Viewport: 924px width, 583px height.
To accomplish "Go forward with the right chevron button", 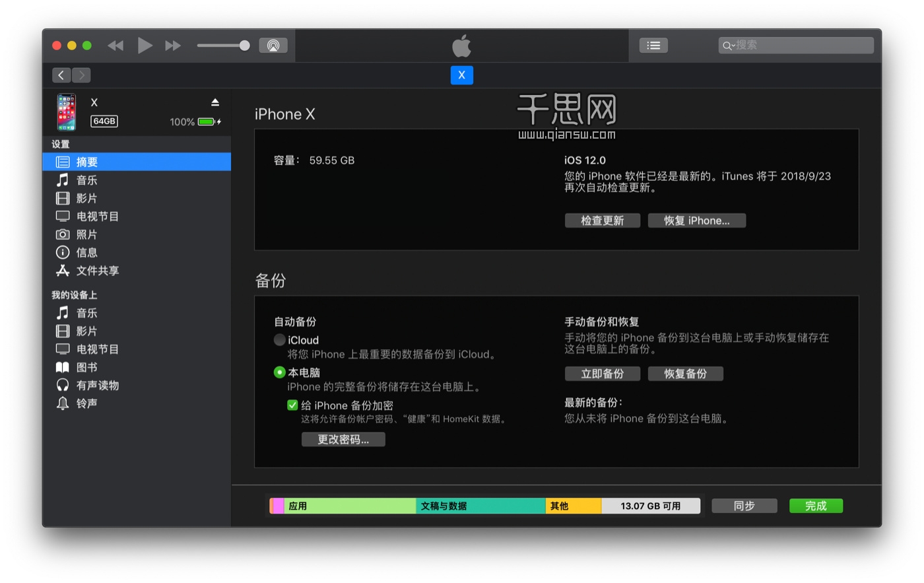I will 82,75.
